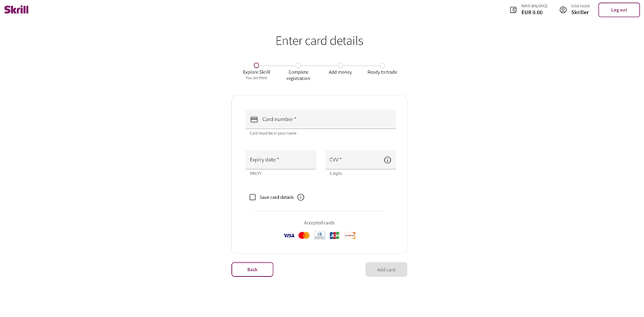Open the user profile avatar icon

click(563, 10)
